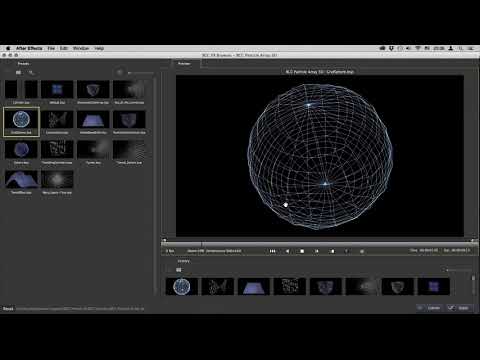Select the scattered white lines preset beside the sphere

(57, 119)
